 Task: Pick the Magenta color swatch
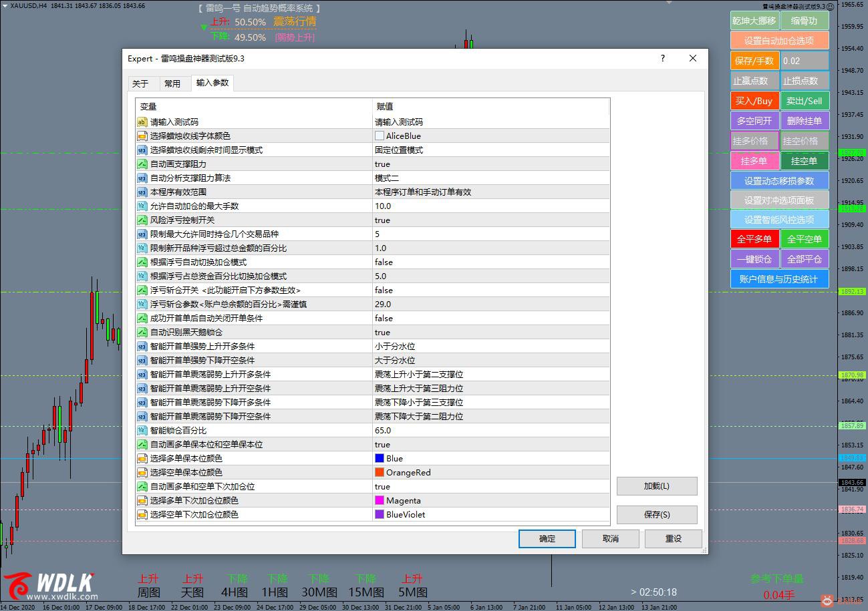coord(380,501)
